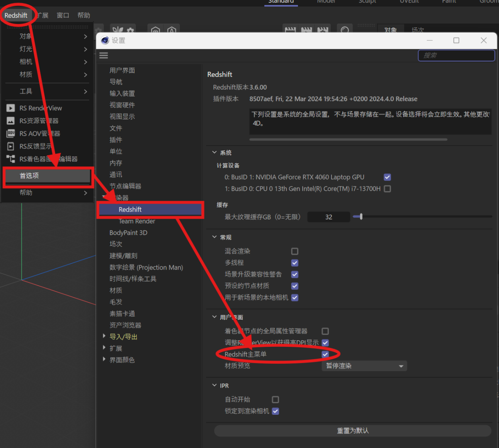Select 数字绘景 (Projection Man) in the tree

coord(146,268)
